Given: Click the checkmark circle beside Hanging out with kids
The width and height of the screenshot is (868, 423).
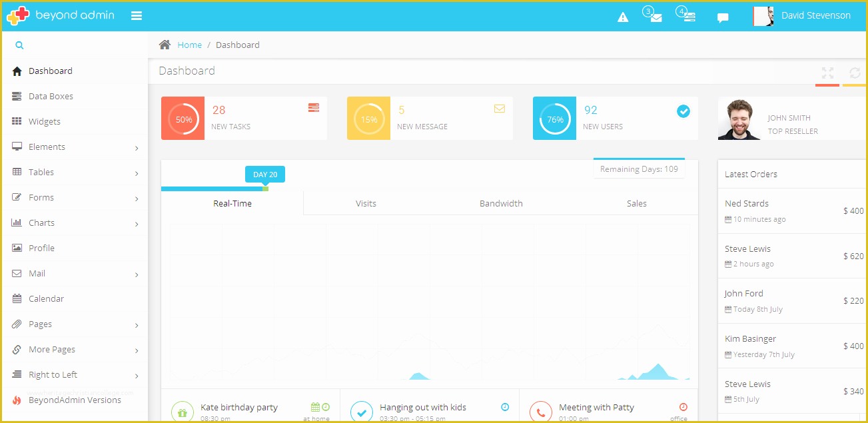Looking at the screenshot, I should (x=362, y=412).
